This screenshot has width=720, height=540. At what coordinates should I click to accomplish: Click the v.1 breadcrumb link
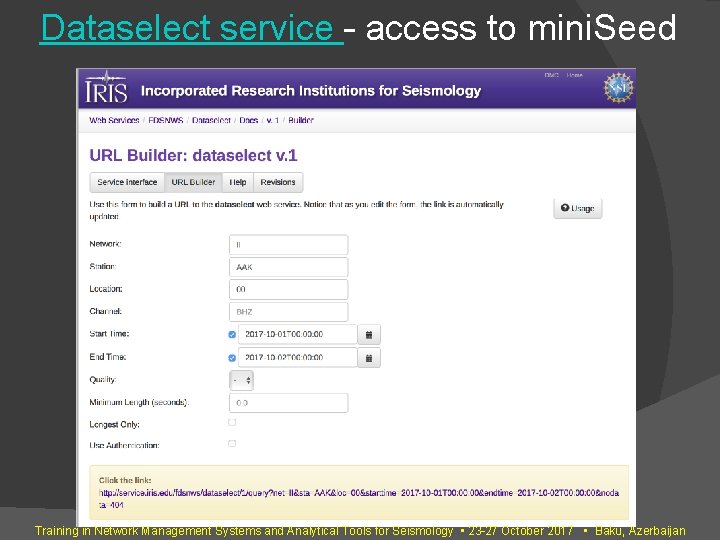click(x=273, y=120)
